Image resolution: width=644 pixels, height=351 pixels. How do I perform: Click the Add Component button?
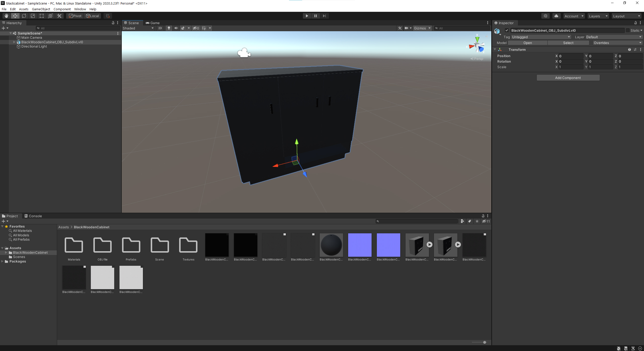(568, 78)
